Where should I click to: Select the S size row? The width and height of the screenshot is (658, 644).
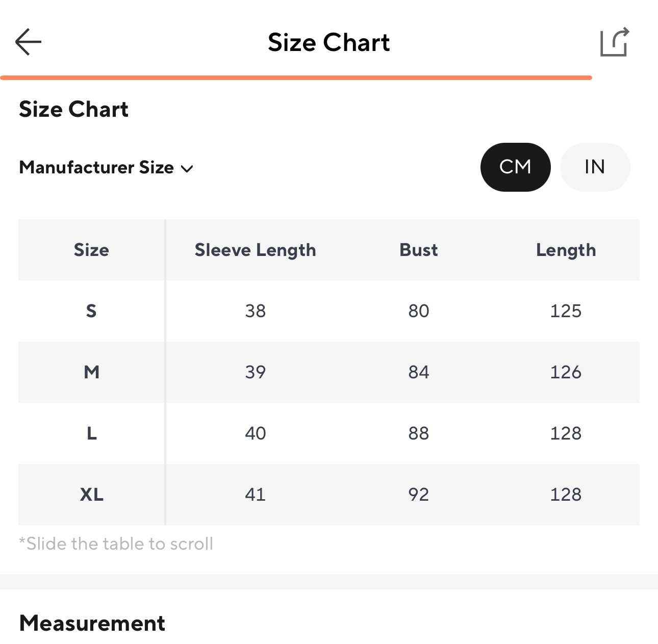pyautogui.click(x=91, y=311)
